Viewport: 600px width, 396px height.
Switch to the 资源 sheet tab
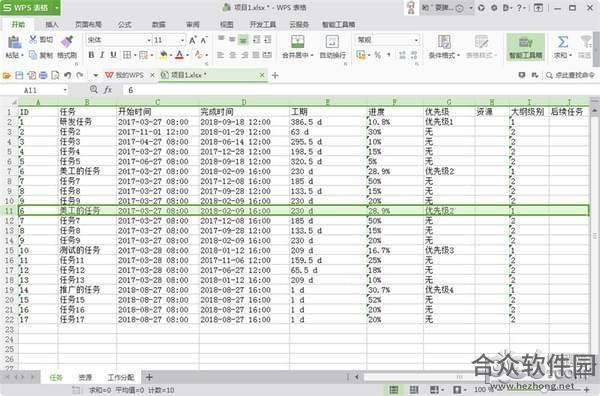pyautogui.click(x=85, y=378)
